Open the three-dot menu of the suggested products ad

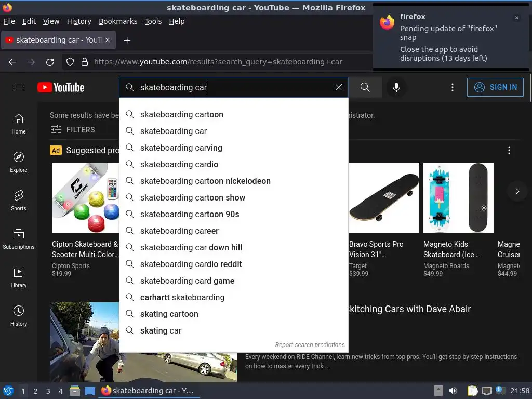click(509, 150)
